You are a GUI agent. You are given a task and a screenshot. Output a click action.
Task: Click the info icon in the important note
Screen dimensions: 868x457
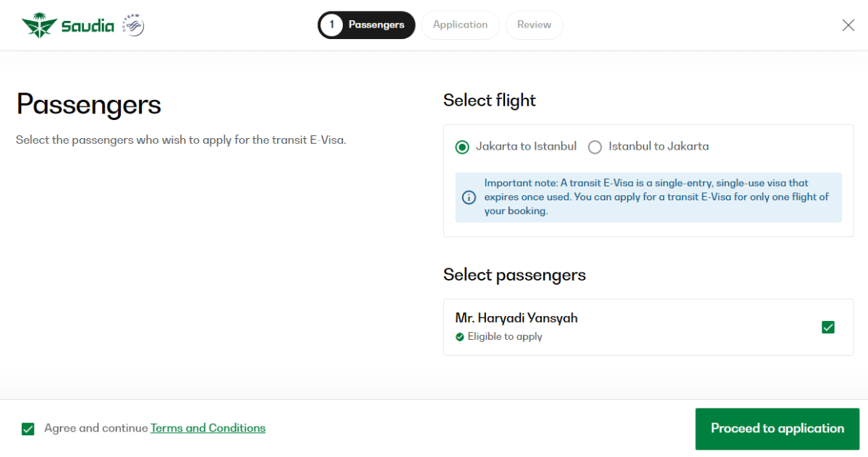469,197
